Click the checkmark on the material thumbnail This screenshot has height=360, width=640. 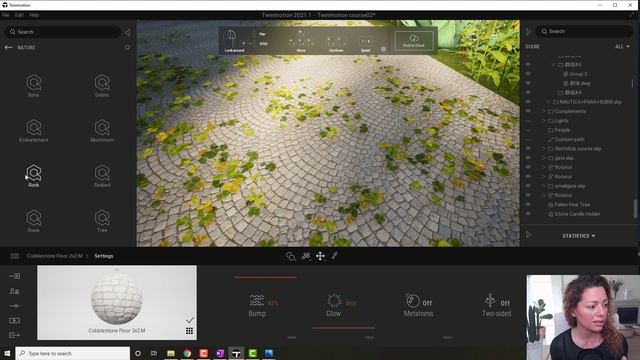coord(190,320)
